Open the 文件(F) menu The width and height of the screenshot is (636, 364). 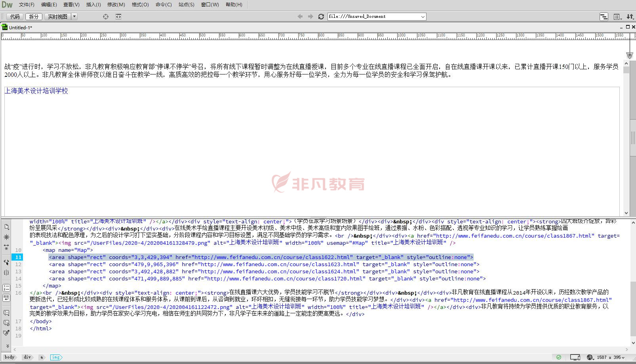[x=27, y=5]
